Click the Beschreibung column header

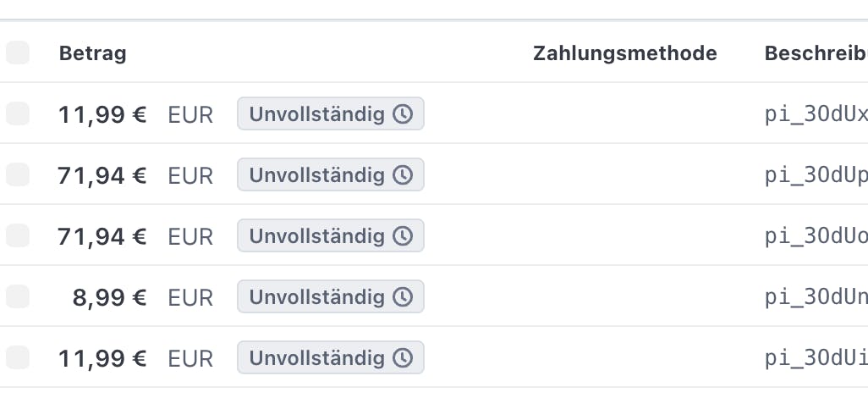tap(816, 54)
